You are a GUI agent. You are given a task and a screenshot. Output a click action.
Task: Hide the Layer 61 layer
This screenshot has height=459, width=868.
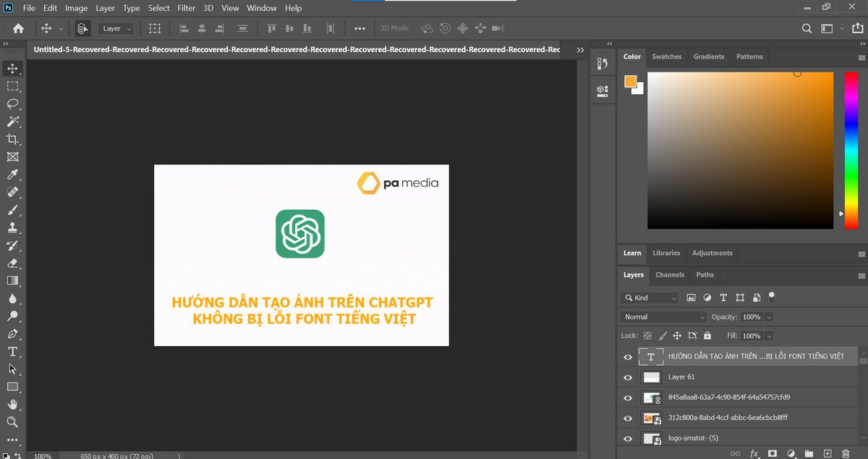[627, 377]
